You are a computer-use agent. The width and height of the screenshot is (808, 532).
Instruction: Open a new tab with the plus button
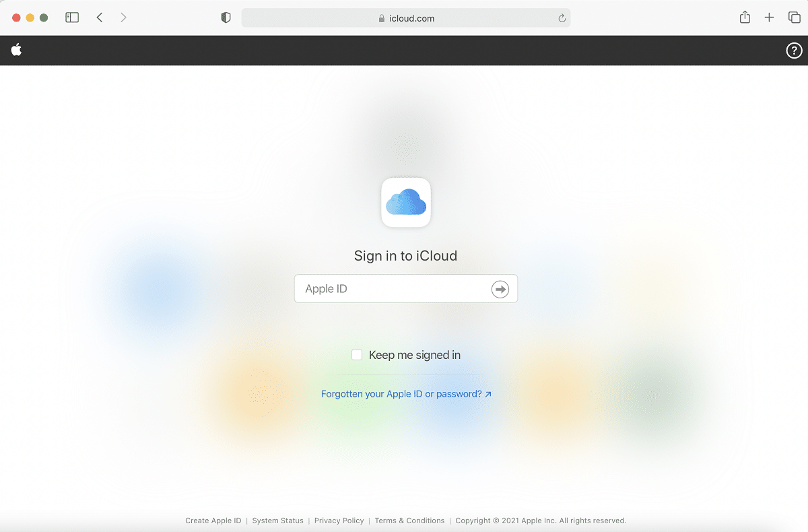(x=769, y=18)
